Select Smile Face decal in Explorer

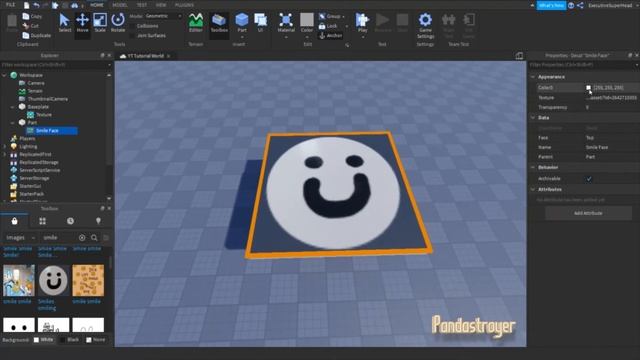click(51, 131)
